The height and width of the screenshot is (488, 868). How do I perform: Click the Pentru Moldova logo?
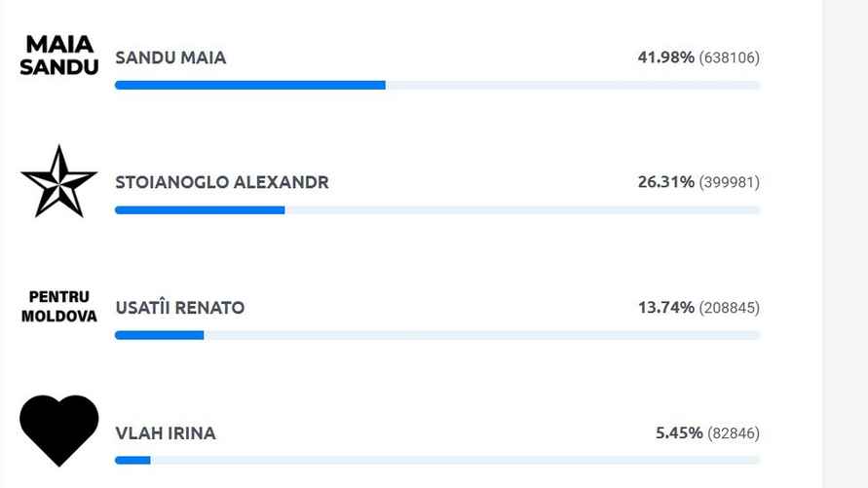pyautogui.click(x=59, y=307)
